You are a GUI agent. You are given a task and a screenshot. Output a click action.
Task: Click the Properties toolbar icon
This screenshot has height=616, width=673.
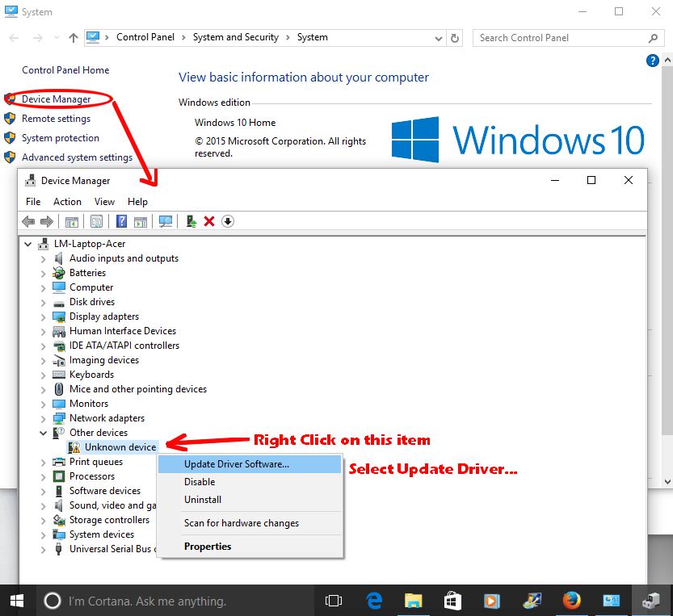click(97, 221)
